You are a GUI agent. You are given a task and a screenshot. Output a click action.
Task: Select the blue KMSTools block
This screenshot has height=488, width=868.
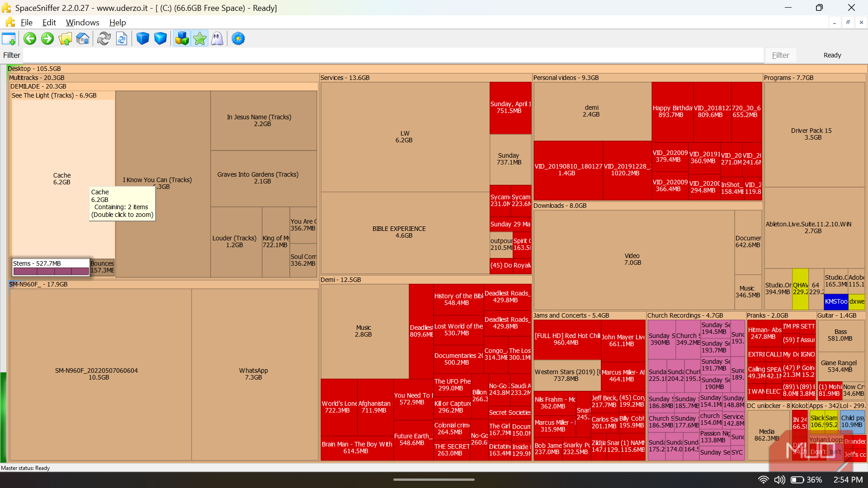pyautogui.click(x=836, y=301)
